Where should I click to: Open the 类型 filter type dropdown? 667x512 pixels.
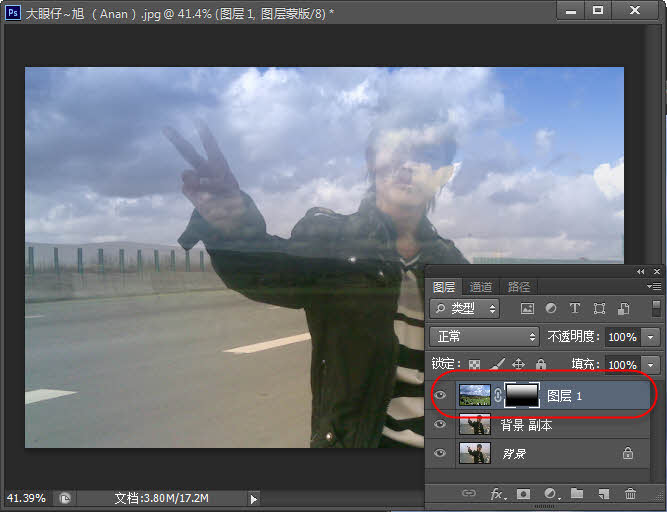(x=467, y=309)
